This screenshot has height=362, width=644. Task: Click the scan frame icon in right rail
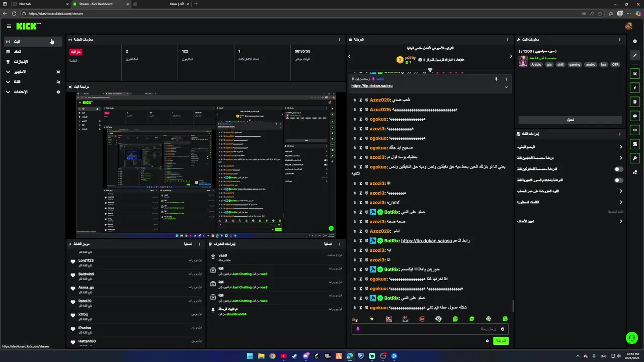(x=635, y=73)
